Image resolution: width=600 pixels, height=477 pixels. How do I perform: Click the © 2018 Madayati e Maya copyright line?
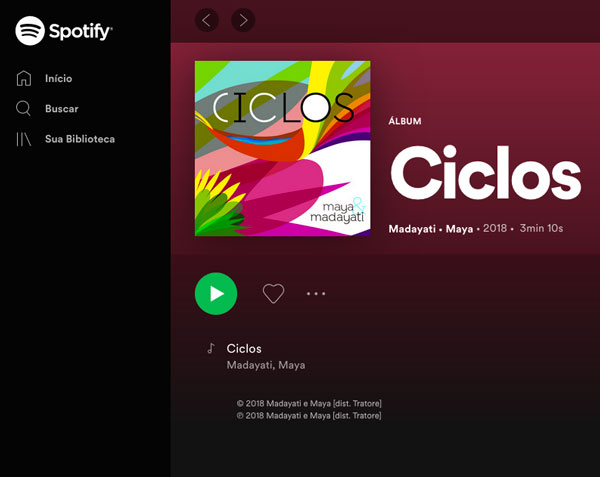(x=309, y=404)
